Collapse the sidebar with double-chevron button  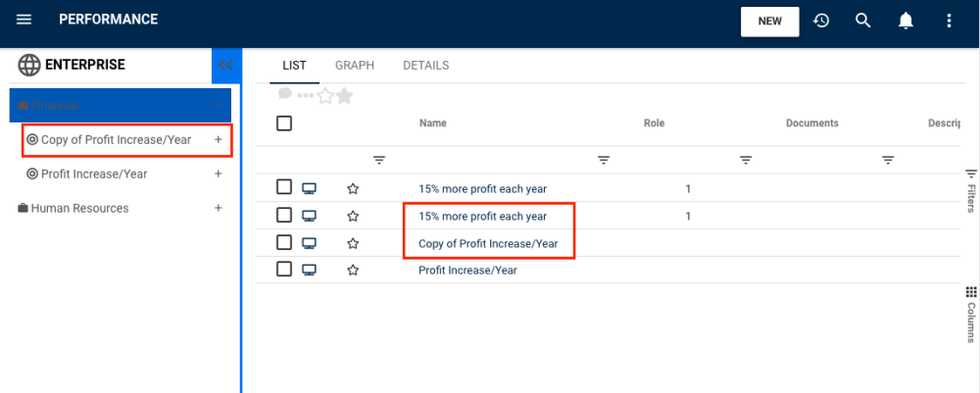point(226,66)
